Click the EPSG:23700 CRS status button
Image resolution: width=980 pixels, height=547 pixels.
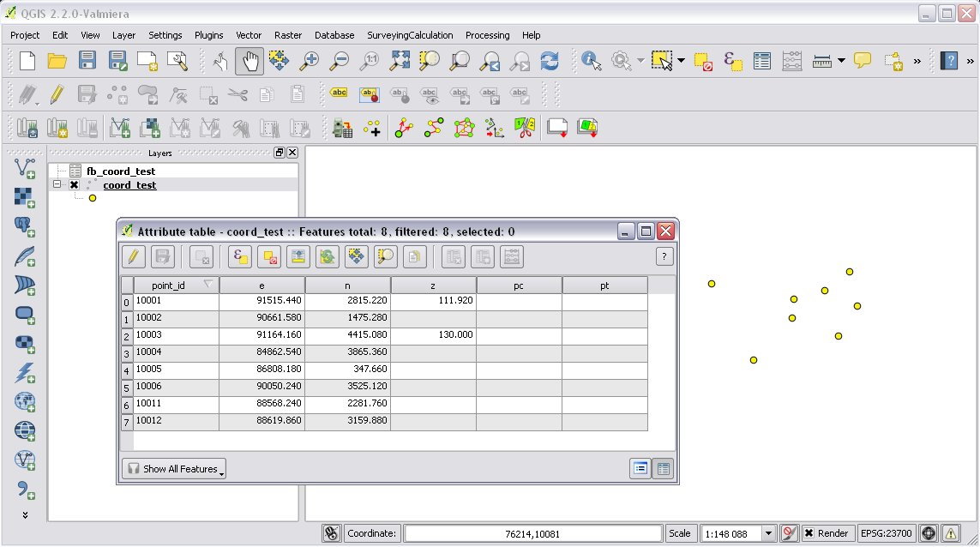(x=887, y=533)
